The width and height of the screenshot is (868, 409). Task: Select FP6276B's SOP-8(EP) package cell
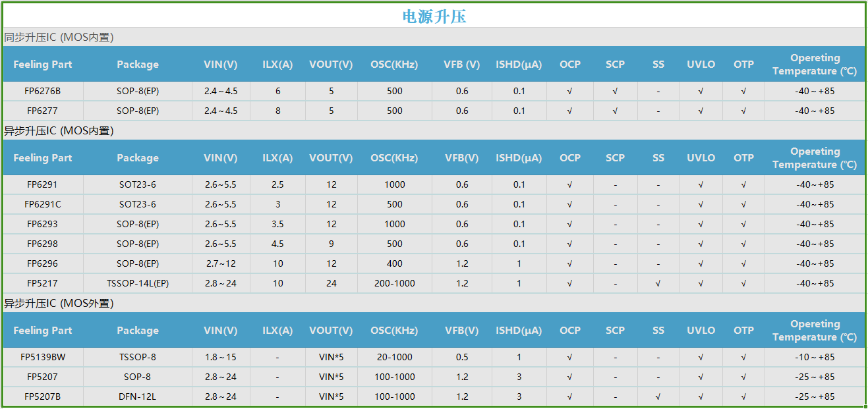[138, 91]
